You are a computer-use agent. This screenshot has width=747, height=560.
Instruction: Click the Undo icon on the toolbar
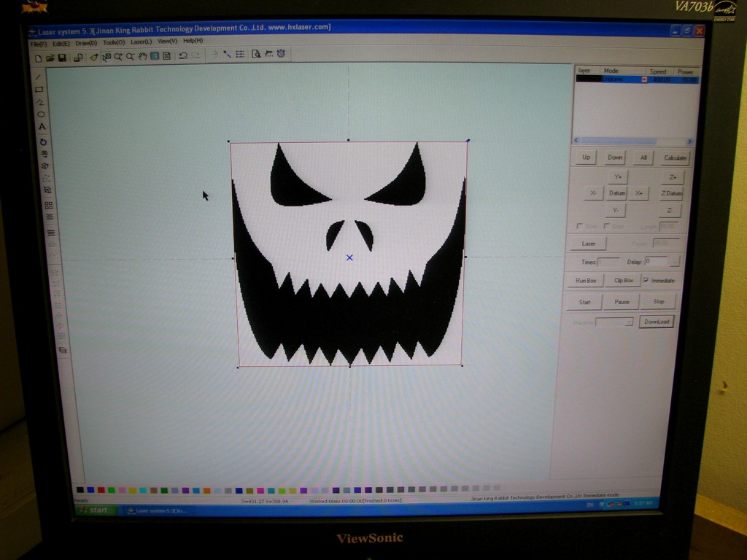pyautogui.click(x=182, y=55)
